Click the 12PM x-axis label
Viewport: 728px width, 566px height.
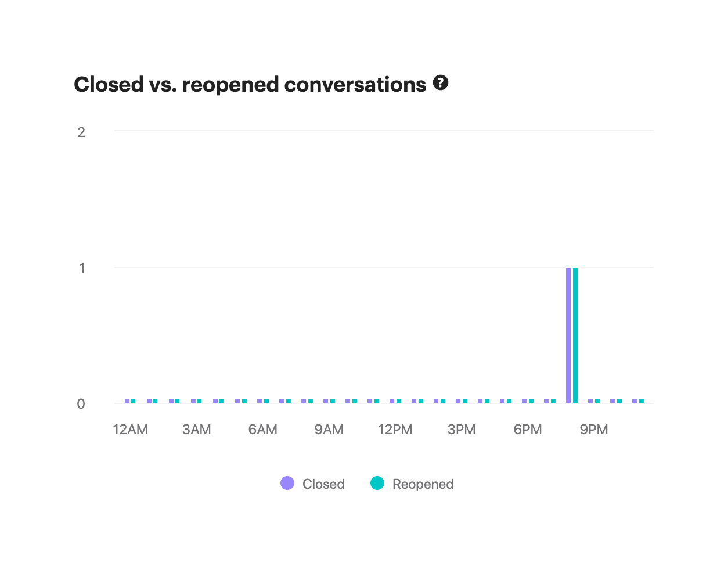pos(395,430)
